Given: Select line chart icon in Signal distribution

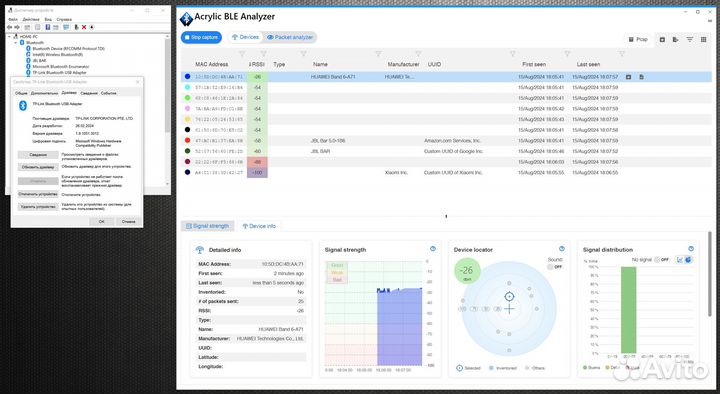Looking at the screenshot, I should [680, 260].
